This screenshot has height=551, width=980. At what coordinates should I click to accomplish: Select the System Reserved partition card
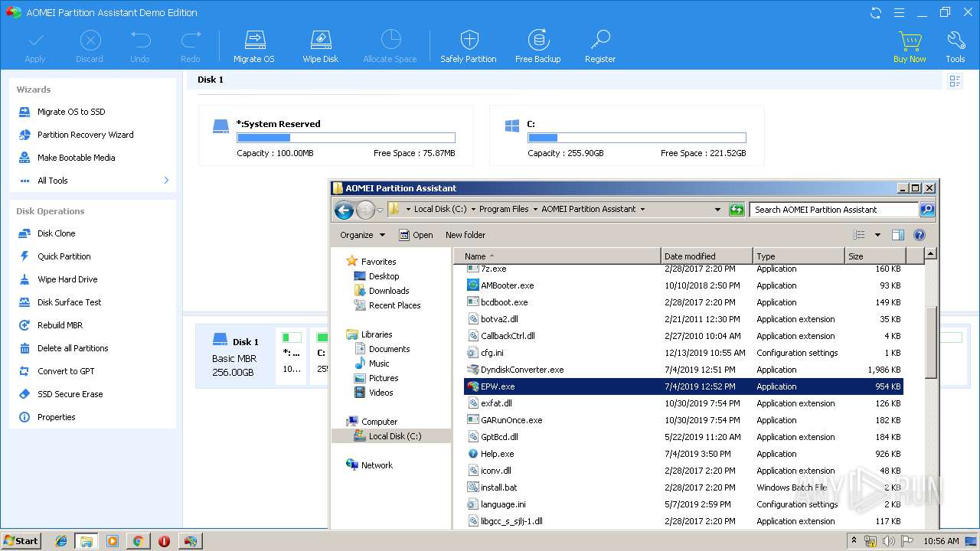335,135
